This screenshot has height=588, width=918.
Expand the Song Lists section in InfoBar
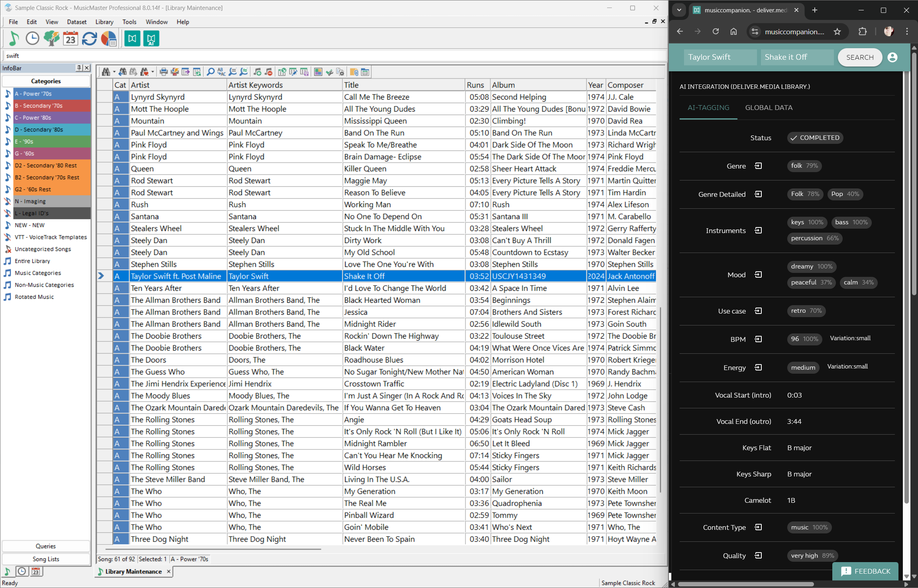[46, 559]
